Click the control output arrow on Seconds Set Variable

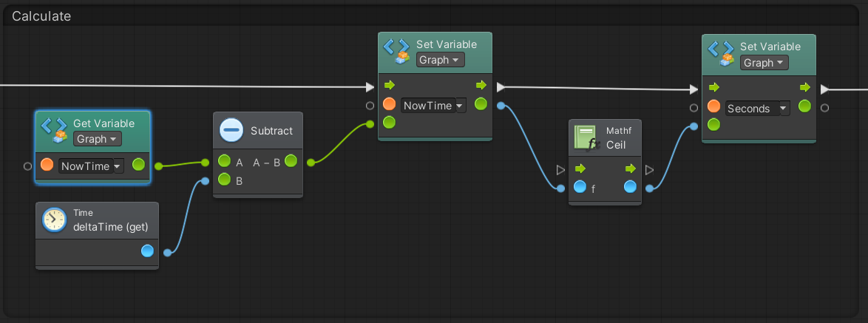point(805,87)
